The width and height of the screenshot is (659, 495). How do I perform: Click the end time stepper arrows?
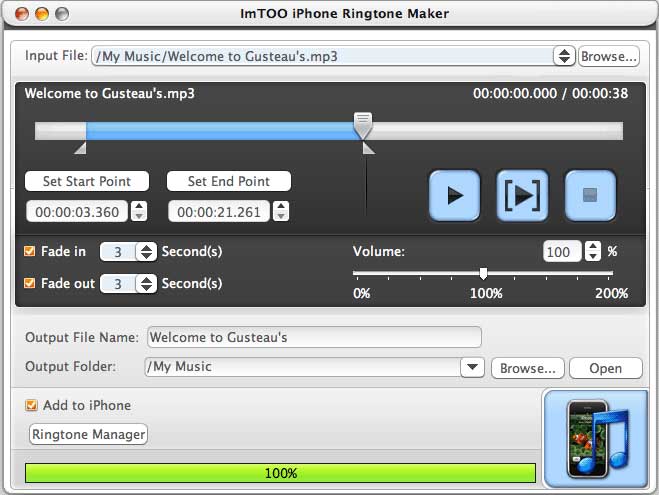[282, 212]
